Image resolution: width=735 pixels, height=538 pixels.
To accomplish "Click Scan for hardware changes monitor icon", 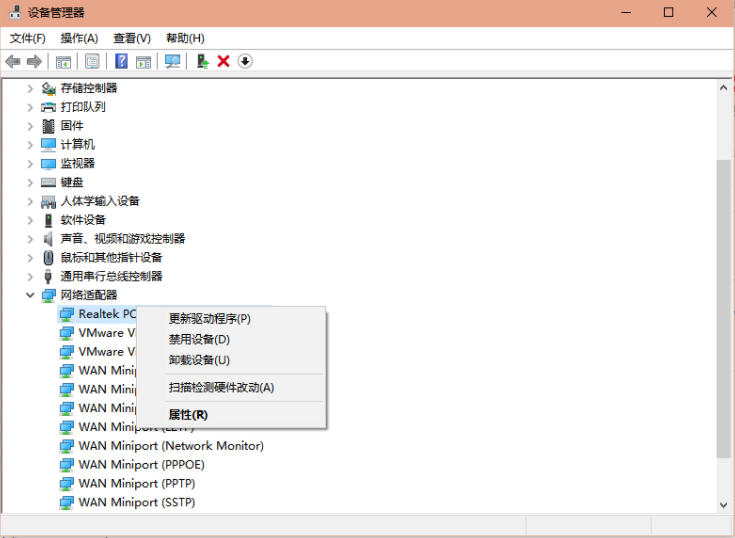I will click(172, 61).
